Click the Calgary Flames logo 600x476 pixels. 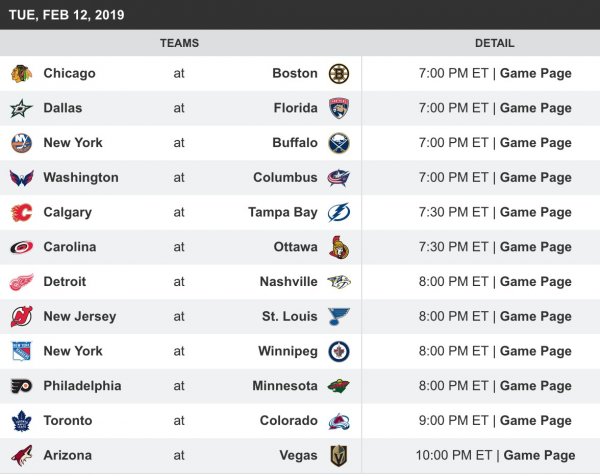(21, 212)
